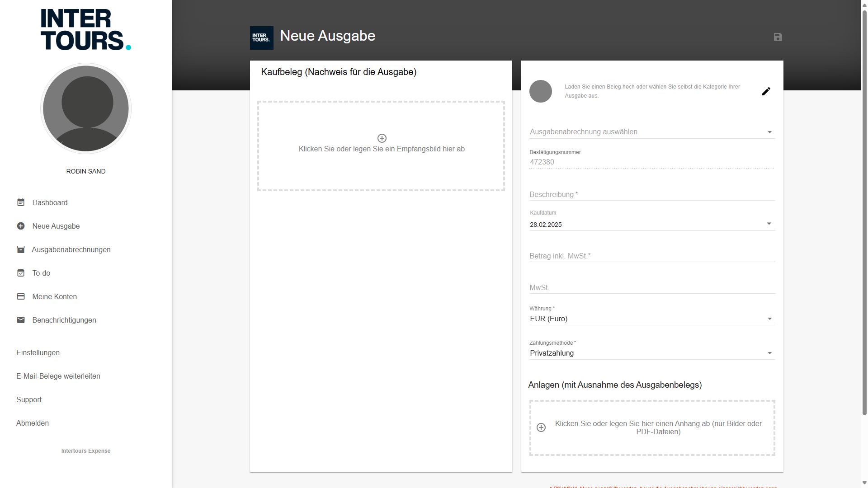Click the Benachrichtigungen envelope icon

[21, 320]
